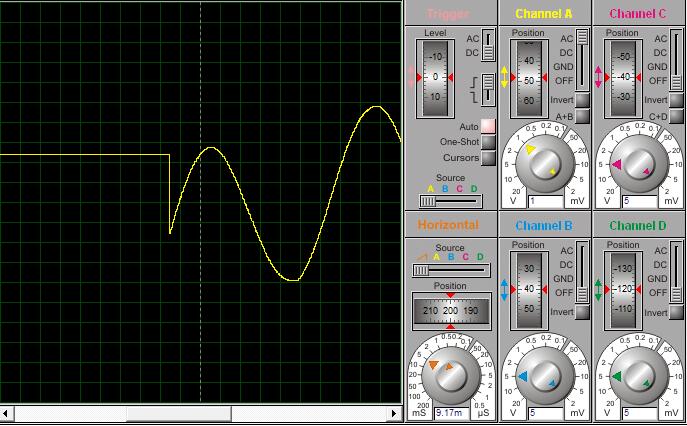Click the pink Channel C position arrow
This screenshot has width=687, height=426.
(598, 77)
